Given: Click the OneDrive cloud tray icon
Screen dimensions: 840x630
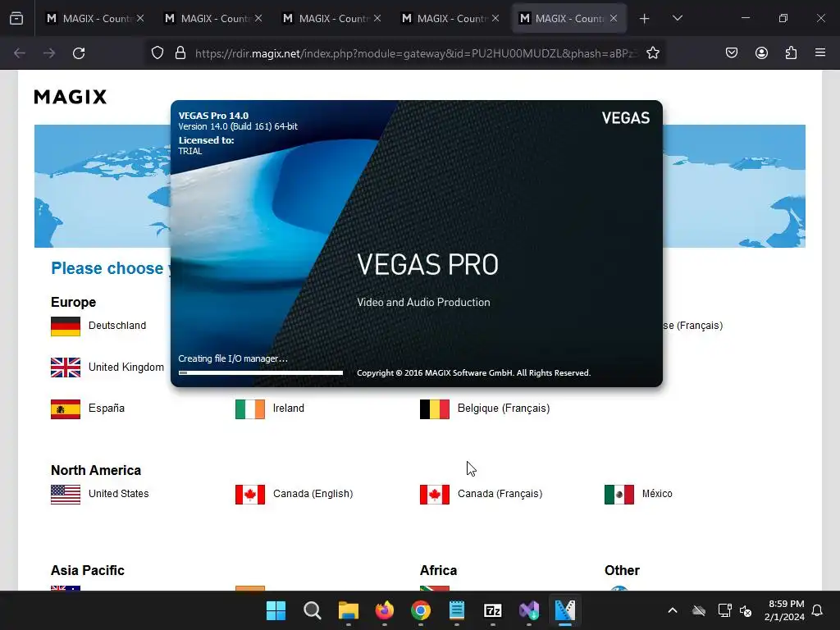Looking at the screenshot, I should click(699, 610).
